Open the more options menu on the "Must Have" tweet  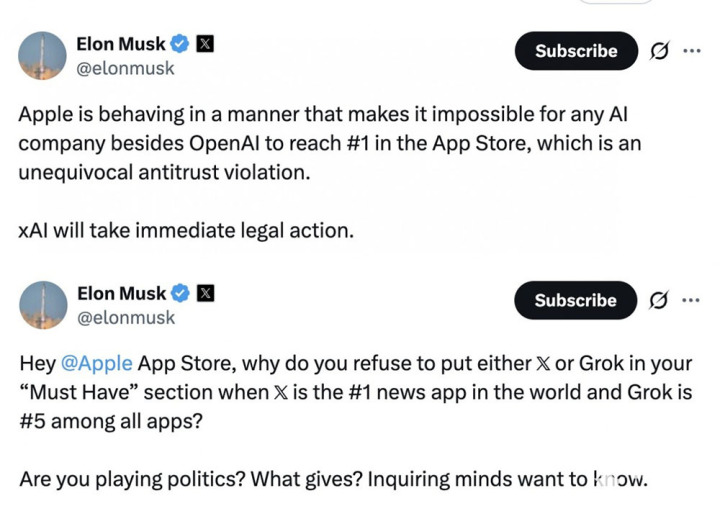[x=691, y=300]
